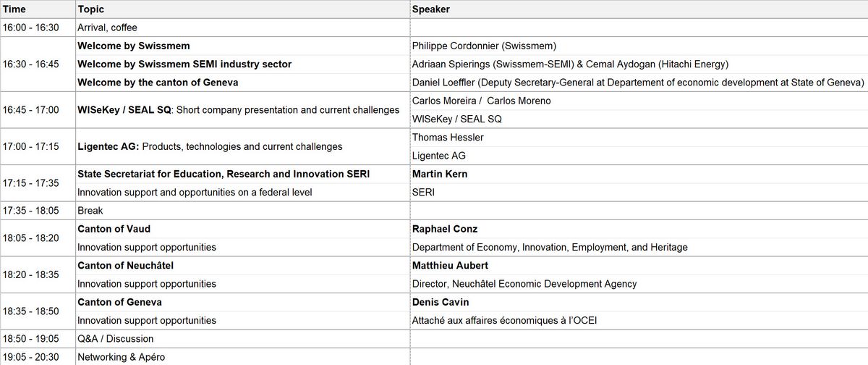
Task: Click the Ligentec AG topic cell
Action: tap(210, 146)
